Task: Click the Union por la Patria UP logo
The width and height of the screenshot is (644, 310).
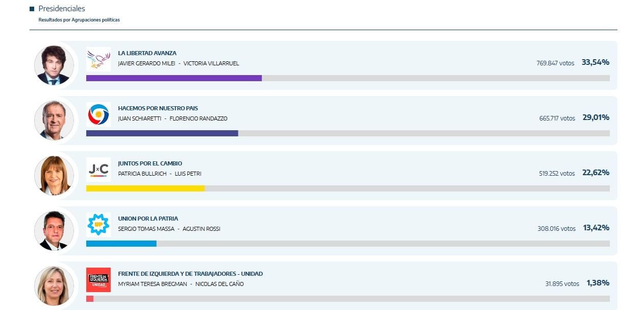Action: click(98, 224)
